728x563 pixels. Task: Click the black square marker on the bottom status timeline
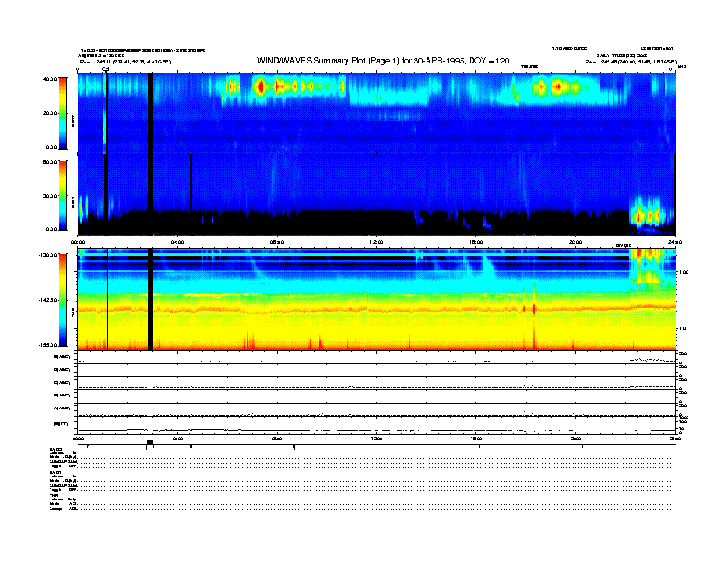click(150, 442)
